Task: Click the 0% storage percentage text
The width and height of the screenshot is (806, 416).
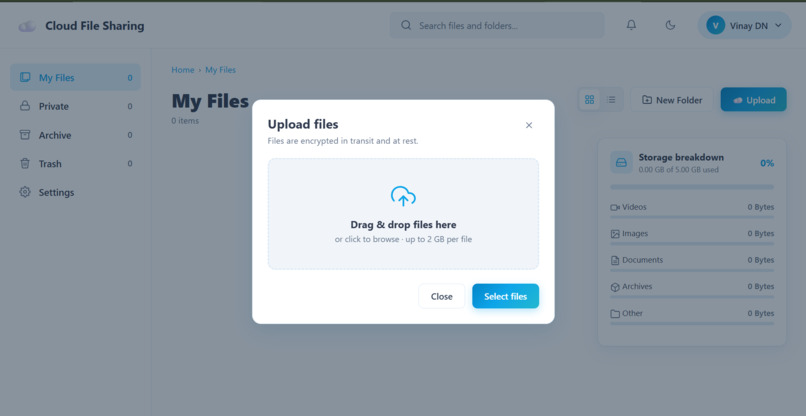Action: pyautogui.click(x=767, y=163)
